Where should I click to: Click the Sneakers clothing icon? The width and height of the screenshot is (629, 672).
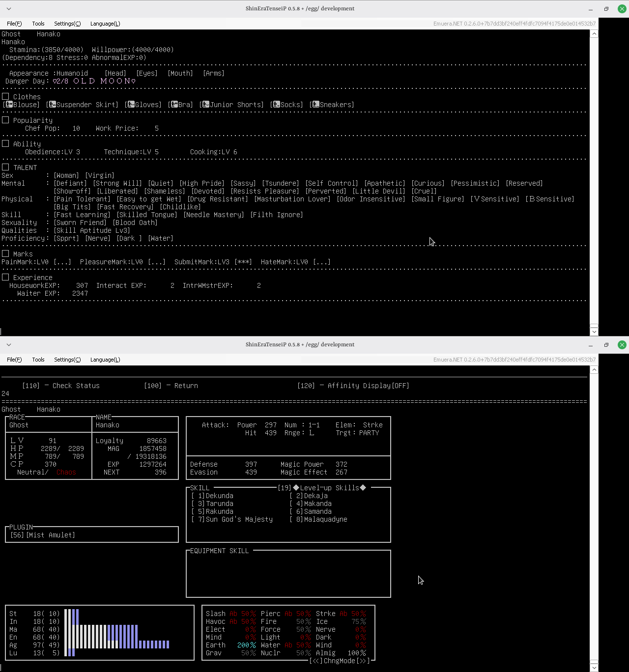pyautogui.click(x=315, y=105)
